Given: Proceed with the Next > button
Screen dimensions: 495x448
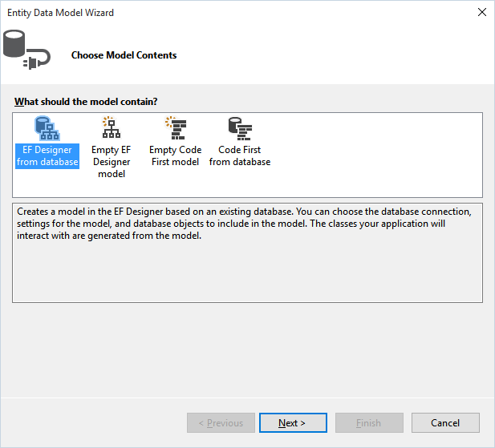Looking at the screenshot, I should 293,423.
